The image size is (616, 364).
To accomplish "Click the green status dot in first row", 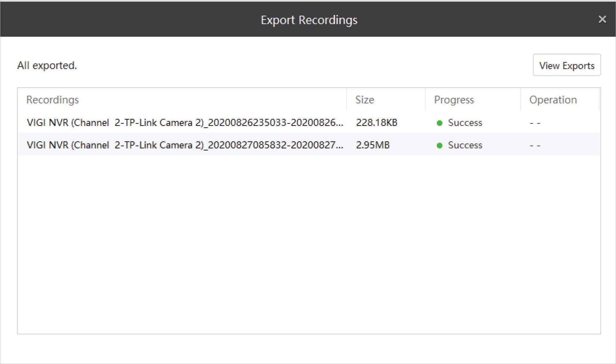I will [440, 123].
